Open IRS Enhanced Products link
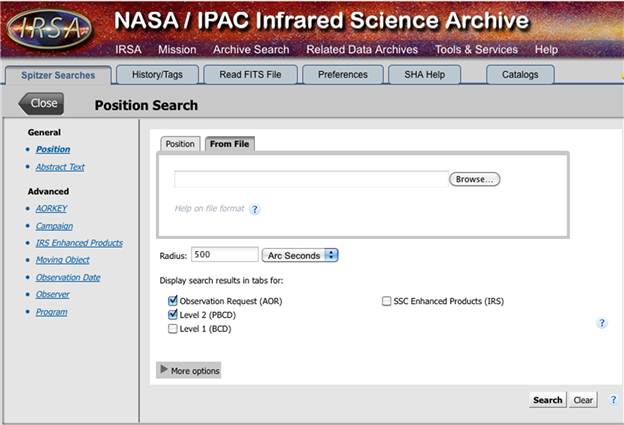The width and height of the screenshot is (624, 425). coord(79,243)
